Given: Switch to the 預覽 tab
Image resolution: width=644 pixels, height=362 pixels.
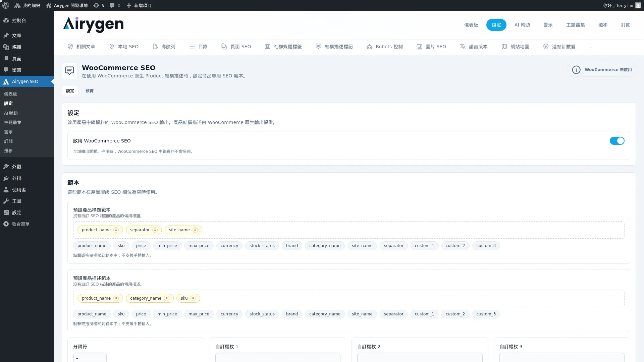Looking at the screenshot, I should [90, 91].
